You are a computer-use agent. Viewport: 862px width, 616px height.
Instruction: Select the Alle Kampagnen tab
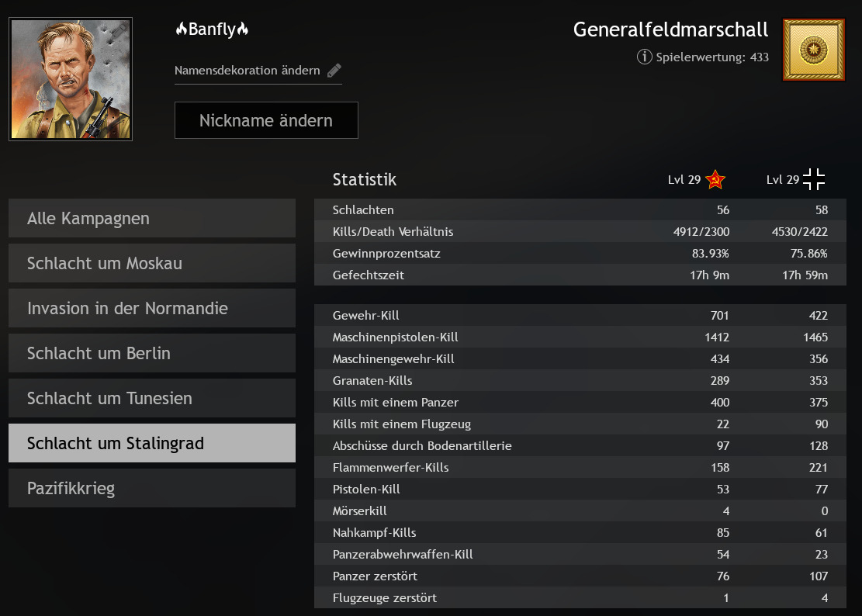[x=152, y=218]
